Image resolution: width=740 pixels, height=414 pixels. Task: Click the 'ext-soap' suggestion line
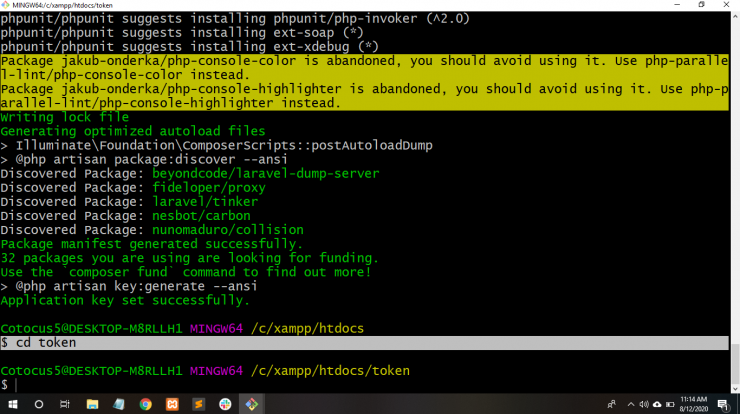coord(182,33)
